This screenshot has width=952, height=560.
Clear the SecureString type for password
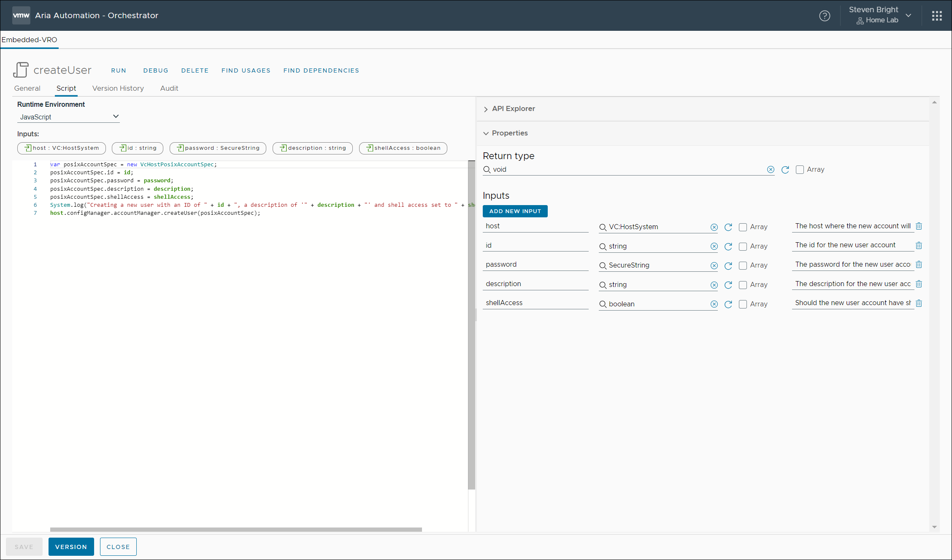[714, 265]
